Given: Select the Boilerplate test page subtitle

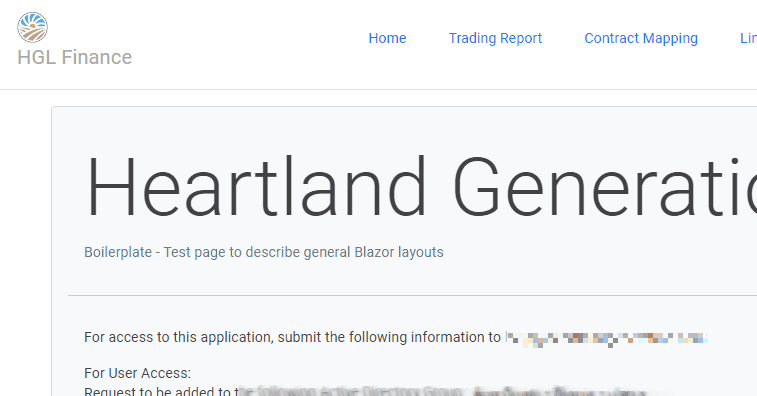Looking at the screenshot, I should pos(264,252).
